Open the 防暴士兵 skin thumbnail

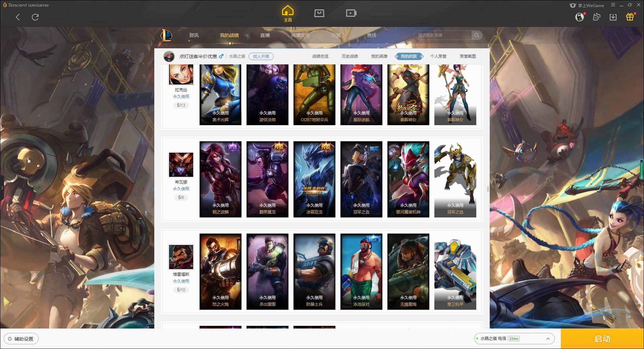pos(314,271)
